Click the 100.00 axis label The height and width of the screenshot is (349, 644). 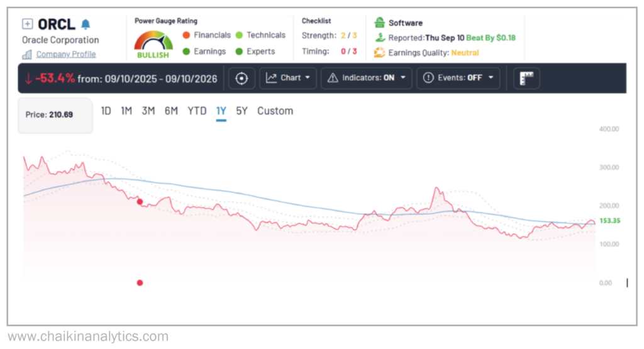[609, 244]
